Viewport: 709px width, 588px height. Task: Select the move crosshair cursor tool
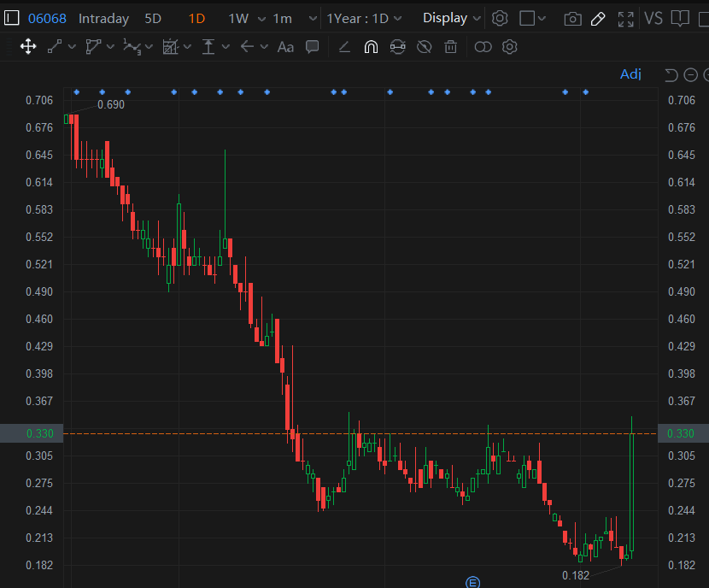point(28,47)
